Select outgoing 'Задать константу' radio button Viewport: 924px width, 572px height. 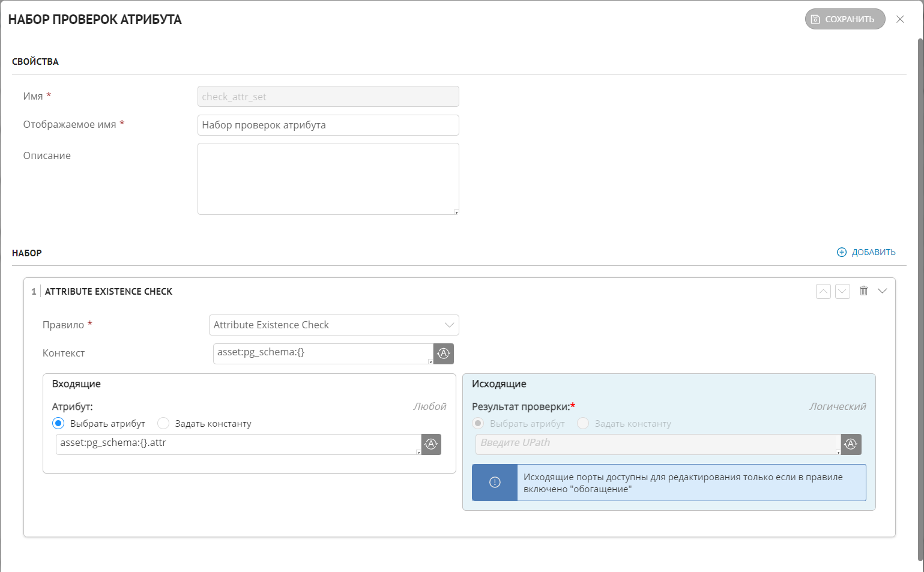[583, 424]
